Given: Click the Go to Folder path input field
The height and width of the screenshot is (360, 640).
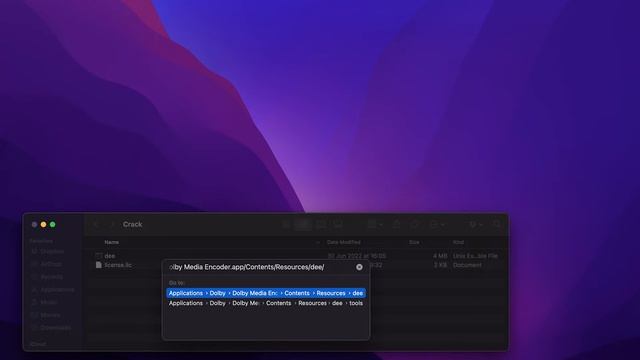Looking at the screenshot, I should pyautogui.click(x=260, y=267).
